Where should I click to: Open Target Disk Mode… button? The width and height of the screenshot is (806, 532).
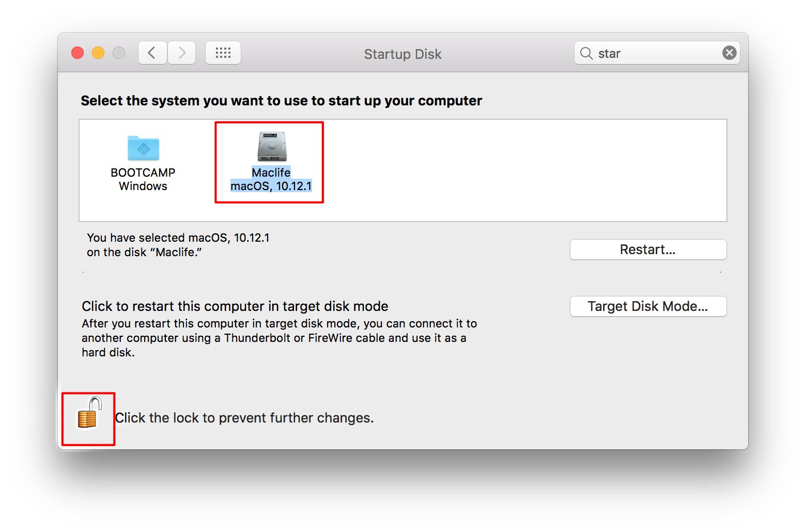coord(648,306)
